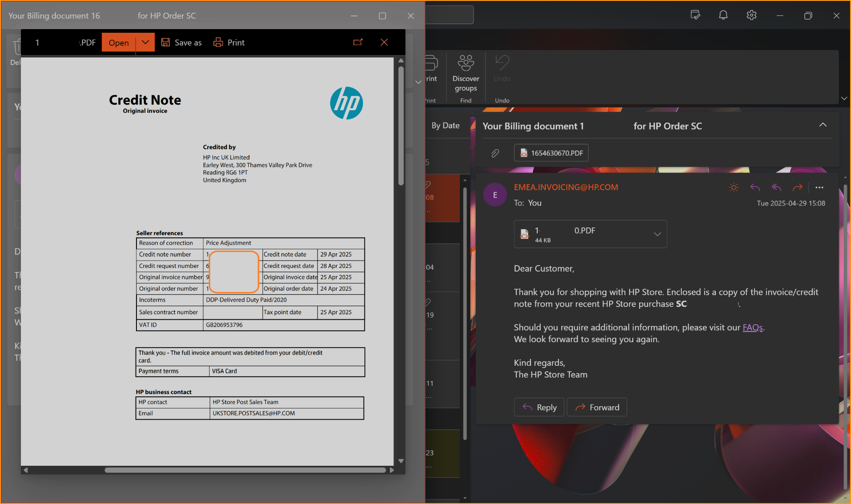
Task: Click the sender avatar E
Action: point(495,195)
